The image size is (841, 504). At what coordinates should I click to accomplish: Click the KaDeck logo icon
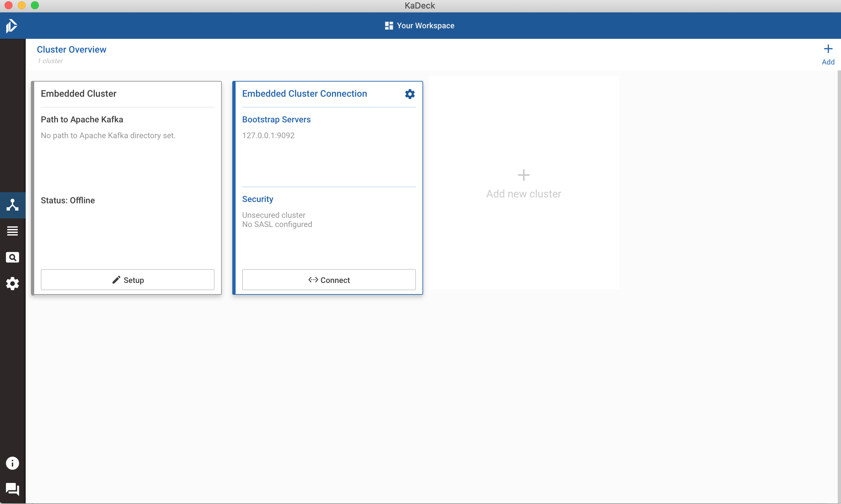point(12,26)
